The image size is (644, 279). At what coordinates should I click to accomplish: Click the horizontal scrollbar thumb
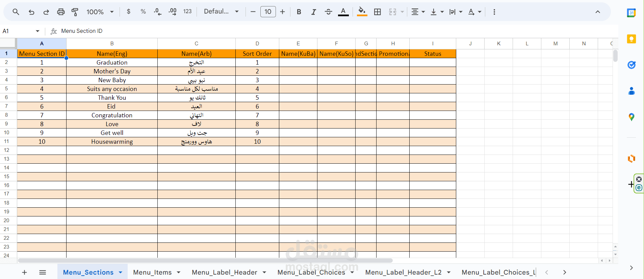coord(205,261)
